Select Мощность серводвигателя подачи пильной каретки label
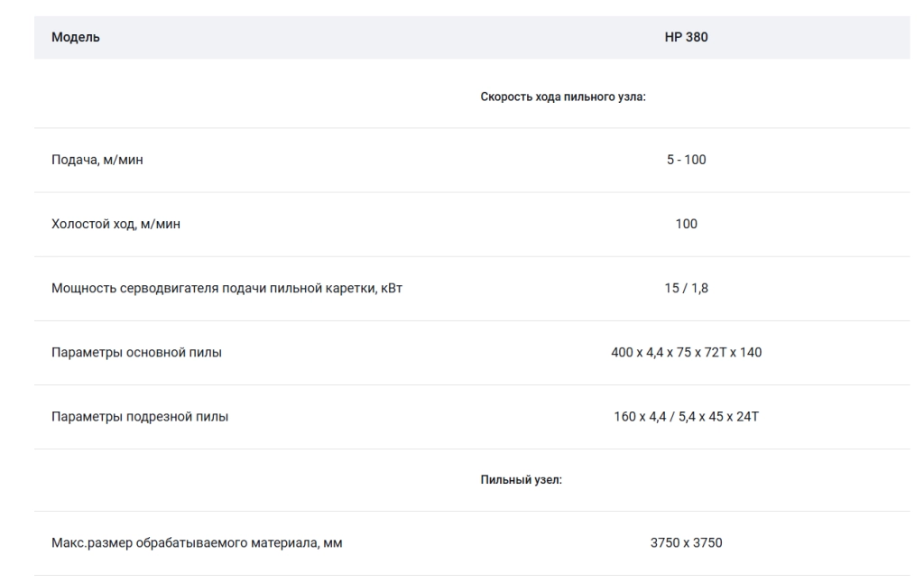Image resolution: width=924 pixels, height=583 pixels. [226, 288]
